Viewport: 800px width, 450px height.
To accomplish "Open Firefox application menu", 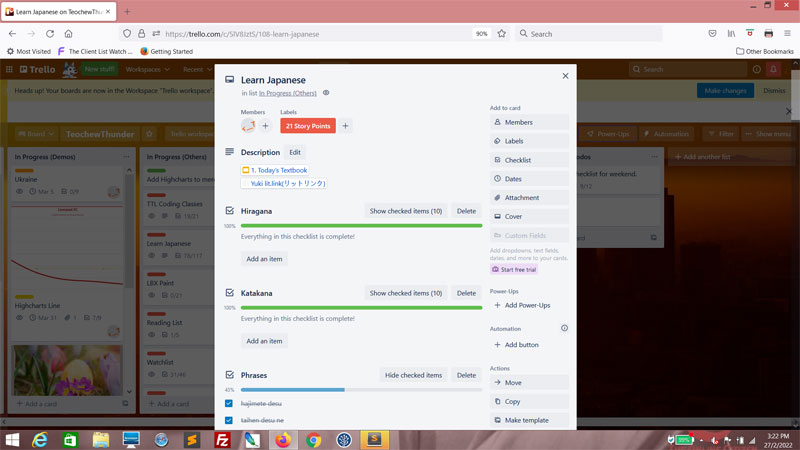I will [787, 34].
